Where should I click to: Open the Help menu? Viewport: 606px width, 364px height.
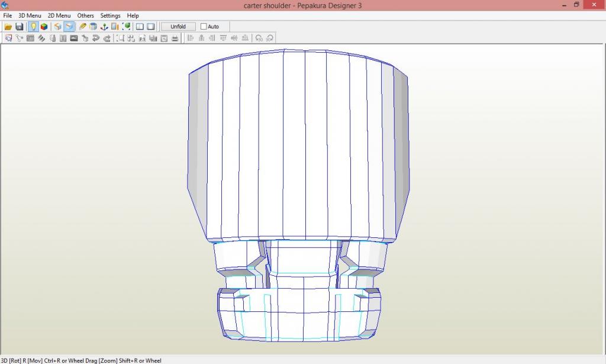click(133, 15)
